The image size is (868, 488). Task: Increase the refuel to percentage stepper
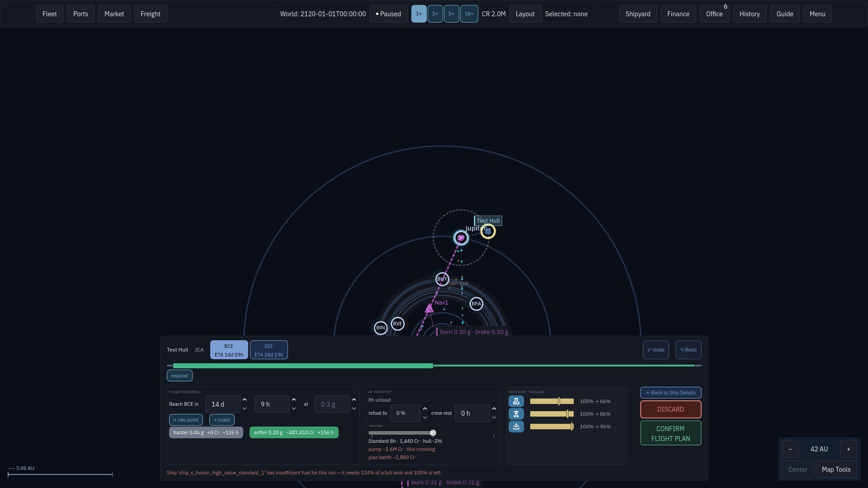(x=425, y=409)
